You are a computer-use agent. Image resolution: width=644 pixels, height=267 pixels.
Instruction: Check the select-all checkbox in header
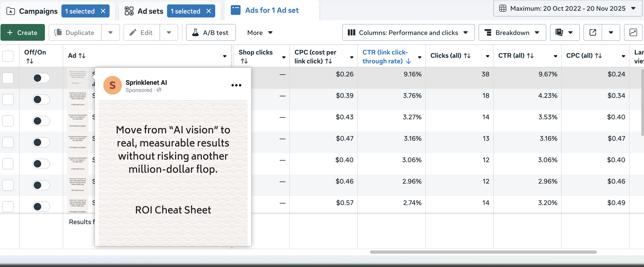tap(8, 56)
